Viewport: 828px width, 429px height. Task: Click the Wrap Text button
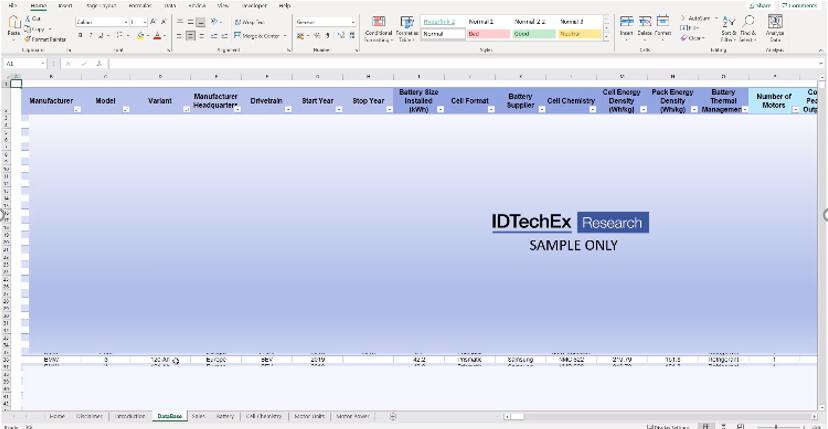250,22
